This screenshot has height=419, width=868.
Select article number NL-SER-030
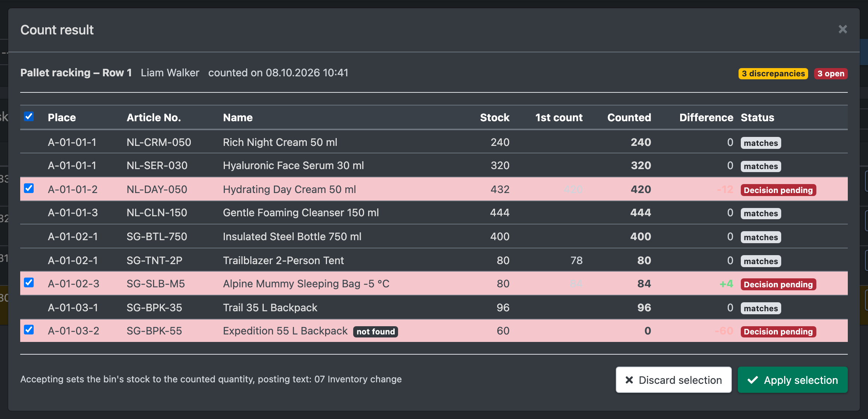pyautogui.click(x=157, y=165)
